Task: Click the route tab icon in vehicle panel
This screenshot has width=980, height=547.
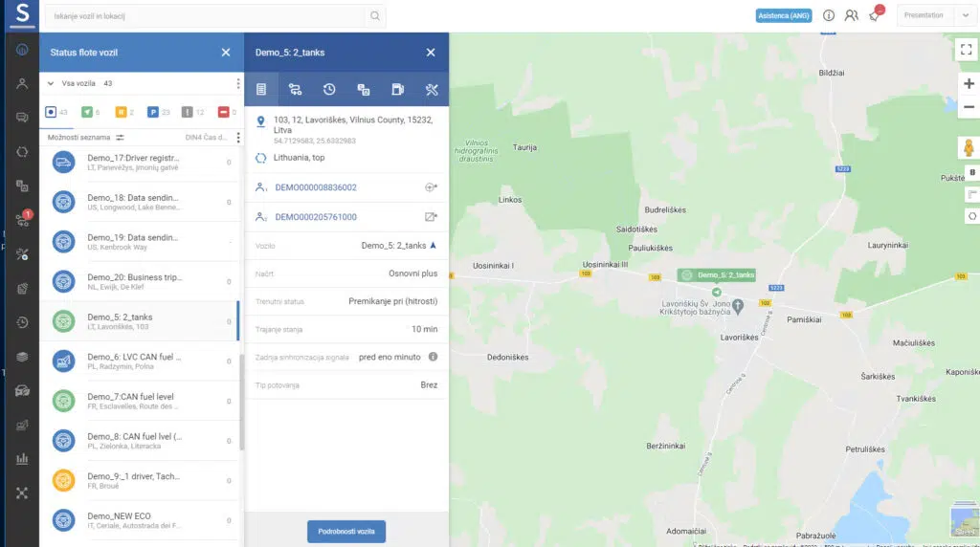Action: click(x=295, y=90)
